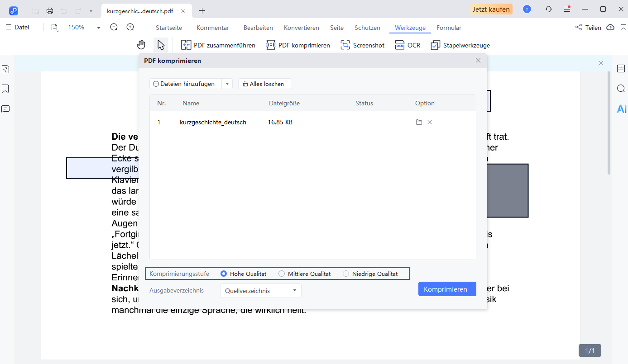Image resolution: width=628 pixels, height=364 pixels.
Task: Open the Screenshot tool
Action: [x=362, y=45]
